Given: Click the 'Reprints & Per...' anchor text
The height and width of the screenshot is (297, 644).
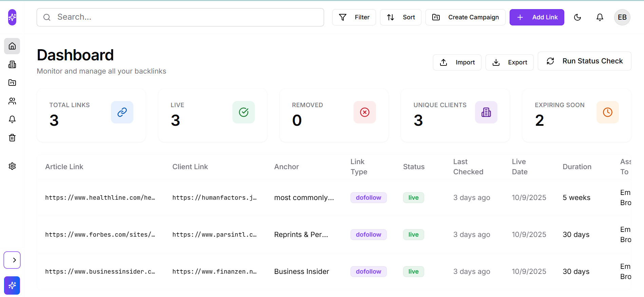Looking at the screenshot, I should coord(301,235).
